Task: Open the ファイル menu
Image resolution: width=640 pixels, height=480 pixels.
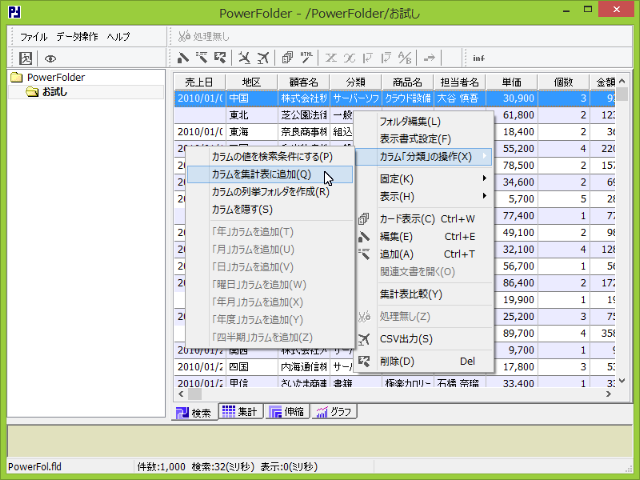Action: 34,37
